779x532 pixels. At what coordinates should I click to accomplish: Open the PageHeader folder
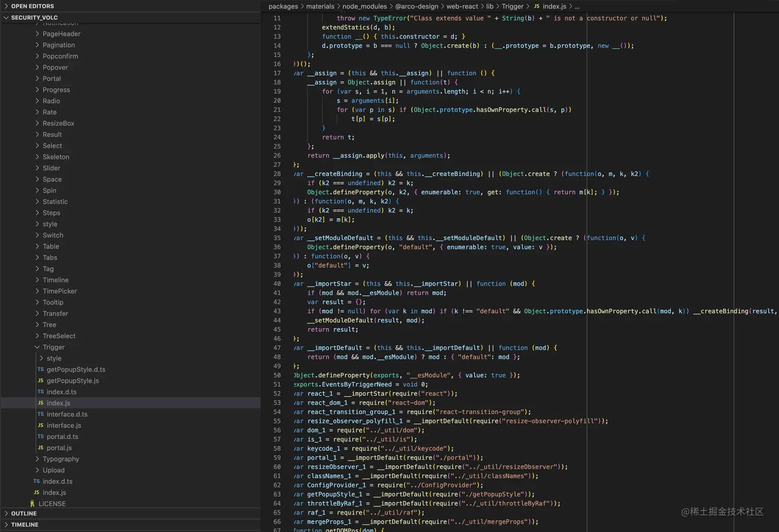pos(61,34)
